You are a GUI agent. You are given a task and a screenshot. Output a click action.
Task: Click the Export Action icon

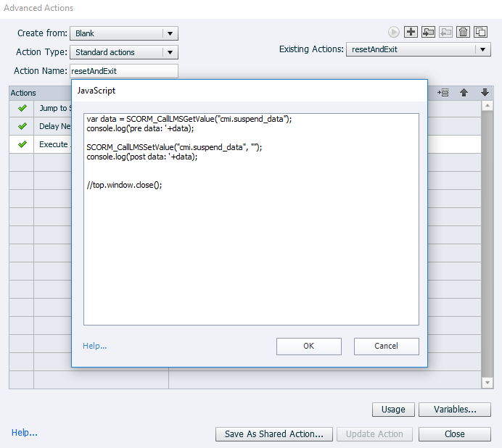pyautogui.click(x=445, y=32)
